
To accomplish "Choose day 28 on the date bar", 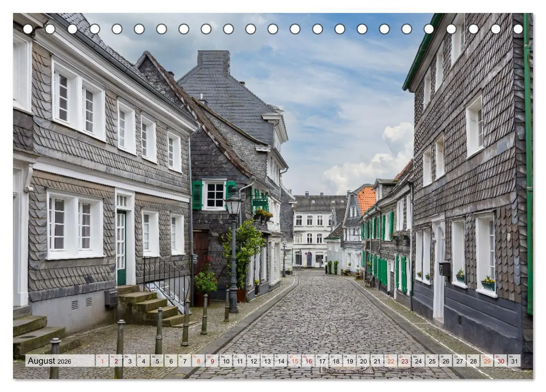I will [x=473, y=361].
